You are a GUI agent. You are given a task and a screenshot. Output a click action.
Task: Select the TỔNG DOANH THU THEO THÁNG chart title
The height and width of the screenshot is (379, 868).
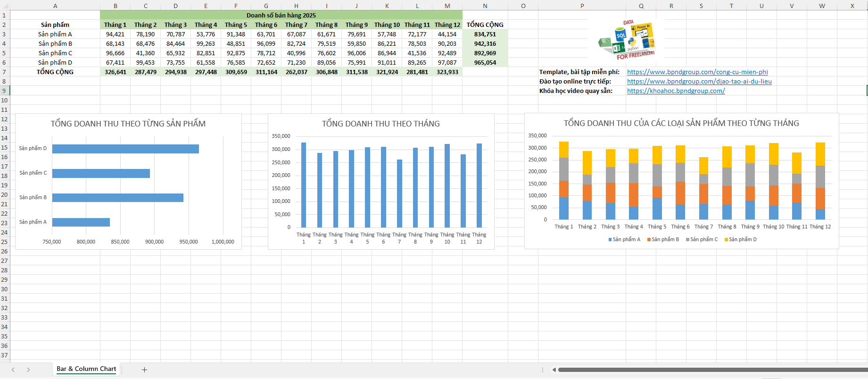pyautogui.click(x=380, y=124)
